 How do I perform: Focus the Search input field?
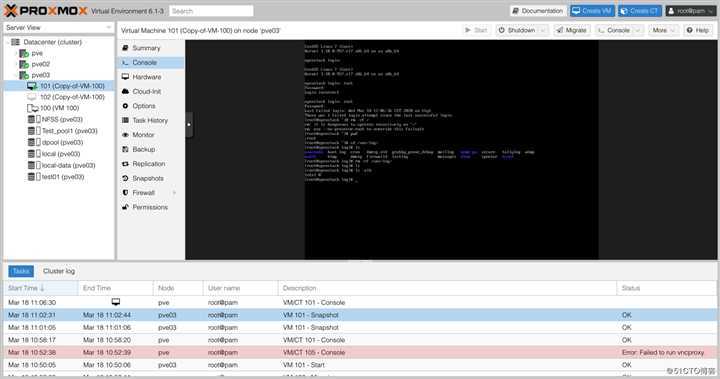coord(211,11)
